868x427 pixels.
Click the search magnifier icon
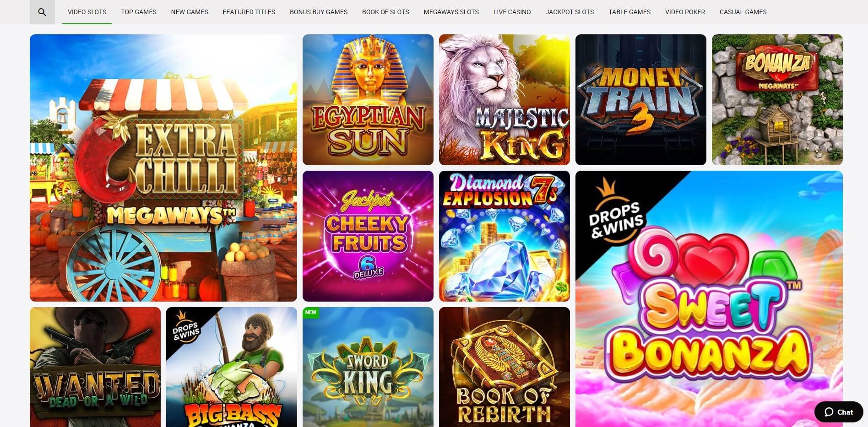[x=42, y=12]
